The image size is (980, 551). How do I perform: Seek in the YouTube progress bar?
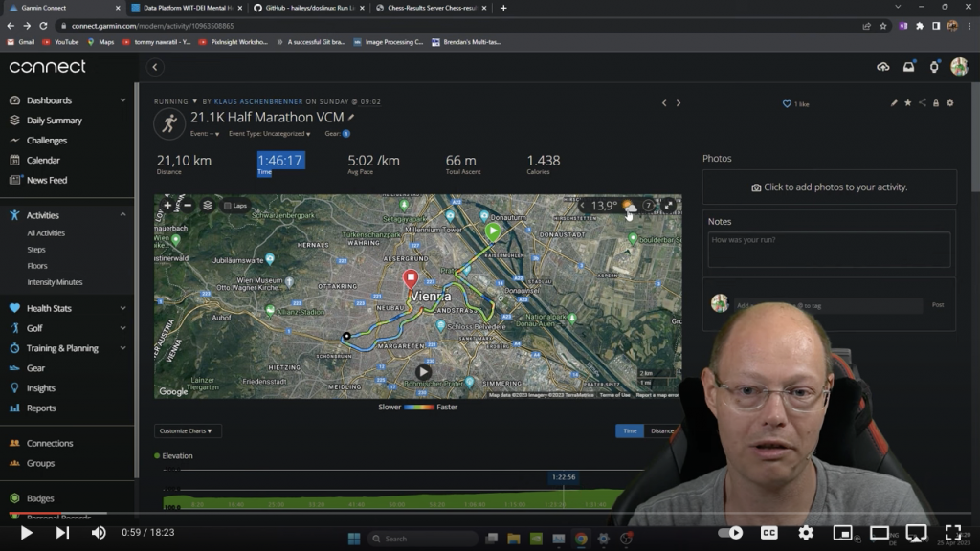(x=490, y=514)
